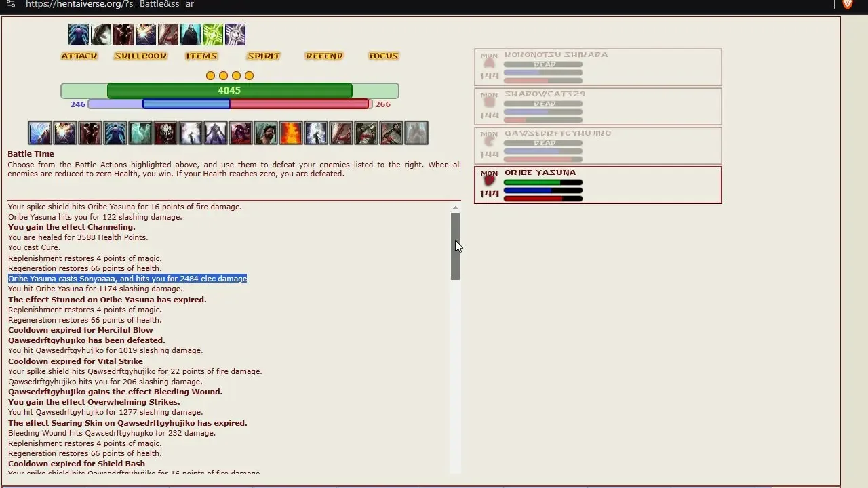Screen dimensions: 868x488
Task: Choose the DEFEND action
Action: pyautogui.click(x=324, y=56)
